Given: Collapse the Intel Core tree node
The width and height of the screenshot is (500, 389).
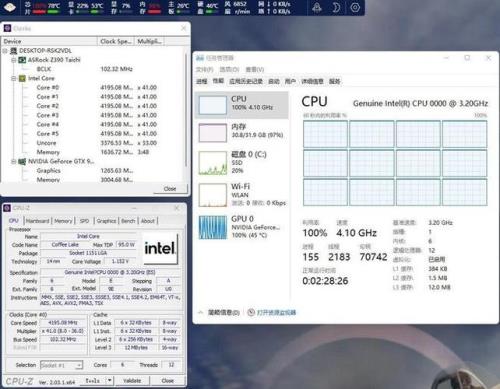Looking at the screenshot, I should [14, 78].
